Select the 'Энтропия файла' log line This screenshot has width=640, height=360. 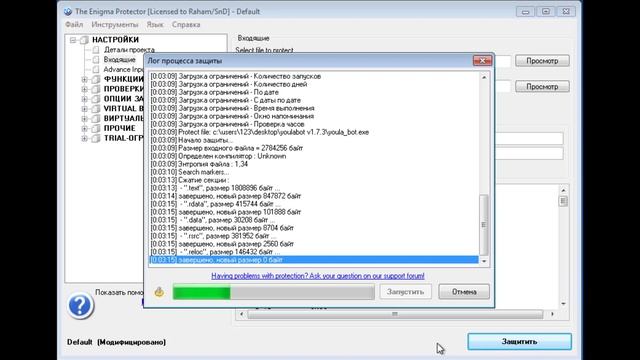314,164
